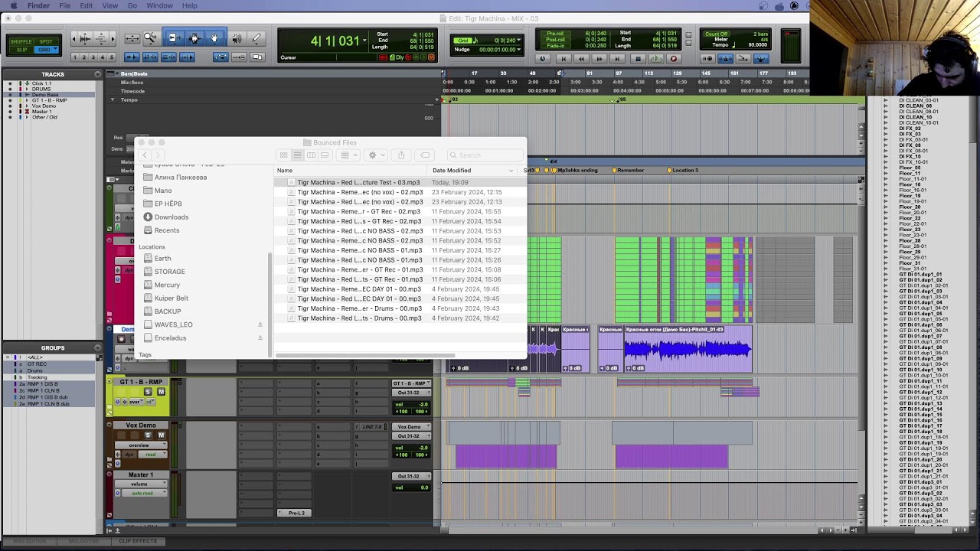Open Downloads in the Finder sidebar
Viewport: 980px width, 551px height.
pos(171,217)
